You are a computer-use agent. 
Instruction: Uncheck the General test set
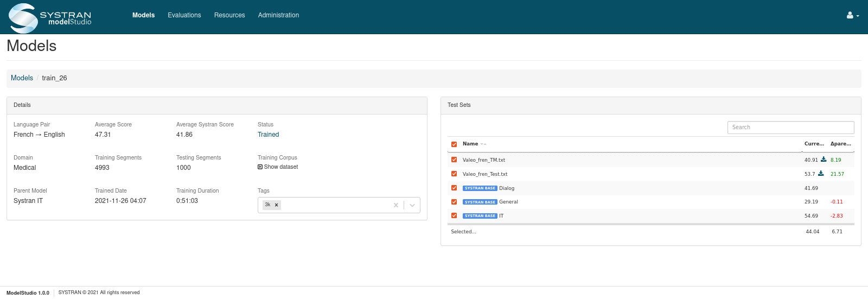454,202
